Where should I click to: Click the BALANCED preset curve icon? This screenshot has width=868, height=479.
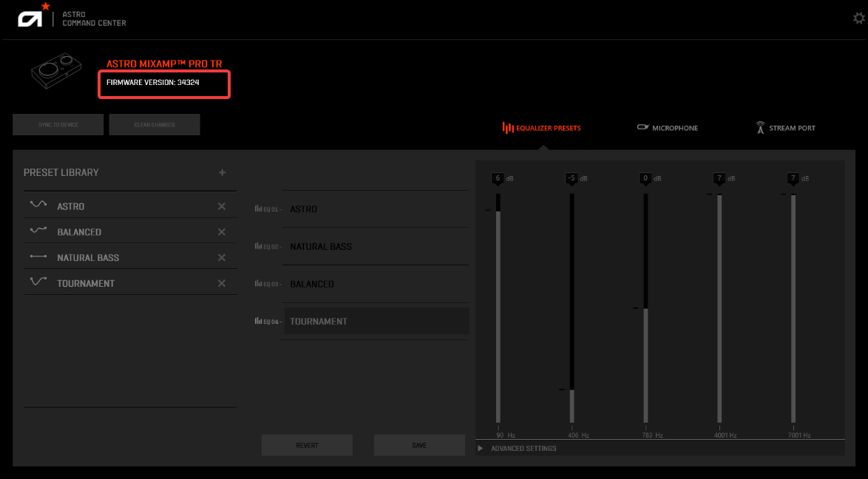tap(38, 231)
